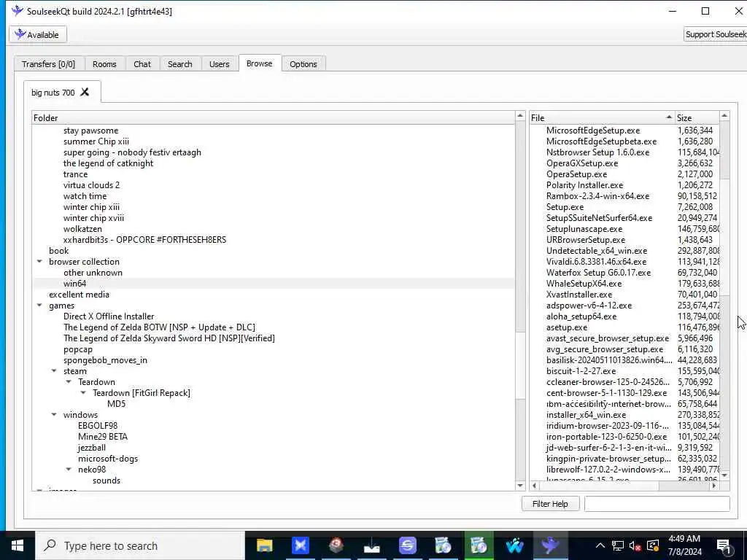This screenshot has width=747, height=560.
Task: Select OperaGXSetup.exe in file list
Action: 582,163
